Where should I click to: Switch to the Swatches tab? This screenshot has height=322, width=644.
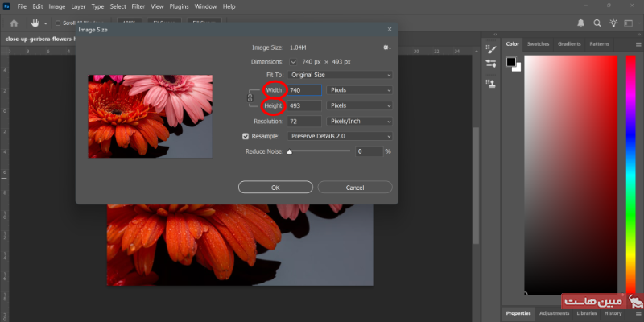click(x=538, y=43)
